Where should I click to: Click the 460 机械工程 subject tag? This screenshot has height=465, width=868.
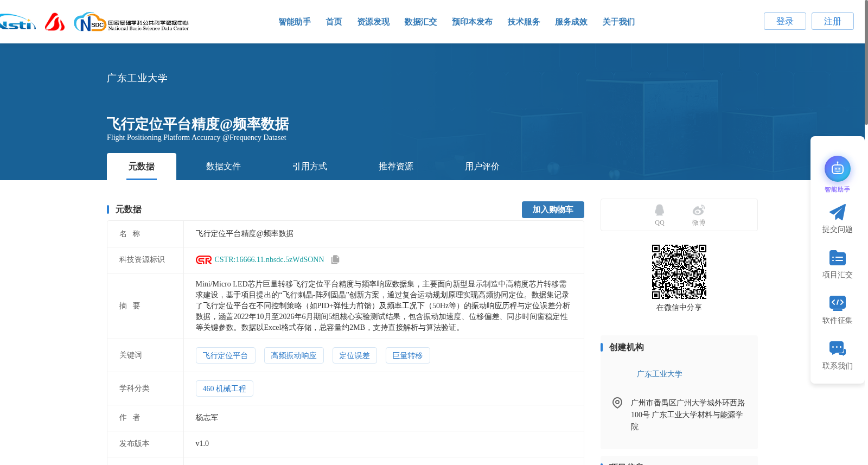pyautogui.click(x=224, y=388)
